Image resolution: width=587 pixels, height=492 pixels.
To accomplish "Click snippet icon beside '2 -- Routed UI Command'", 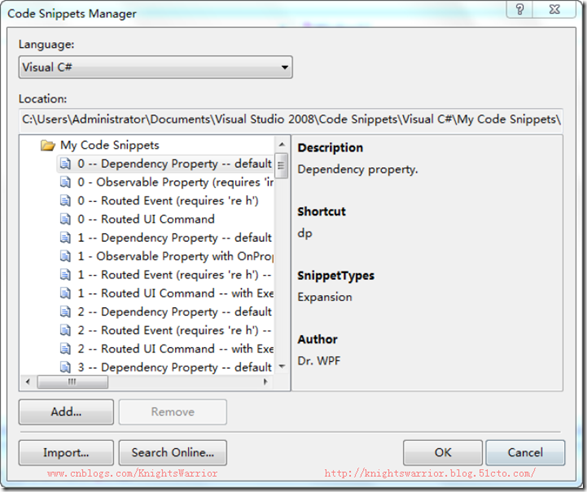I will click(x=66, y=349).
